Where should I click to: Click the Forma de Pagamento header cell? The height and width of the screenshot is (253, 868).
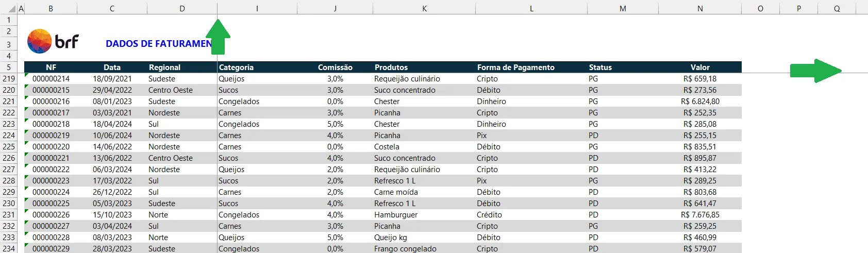(531, 68)
